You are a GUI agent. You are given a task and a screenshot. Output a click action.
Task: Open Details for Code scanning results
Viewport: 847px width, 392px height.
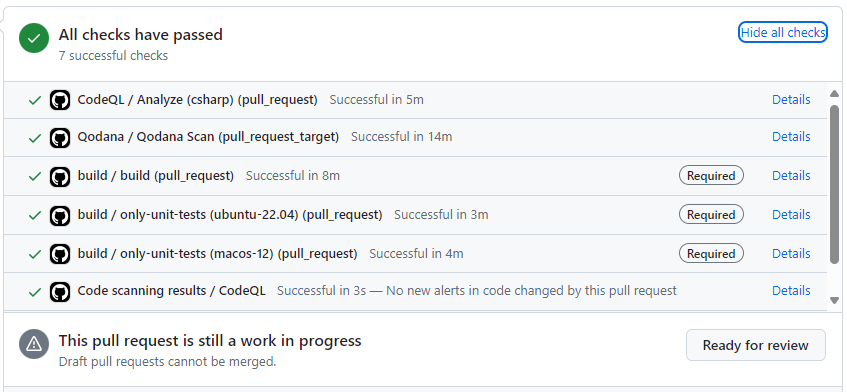pyautogui.click(x=791, y=290)
